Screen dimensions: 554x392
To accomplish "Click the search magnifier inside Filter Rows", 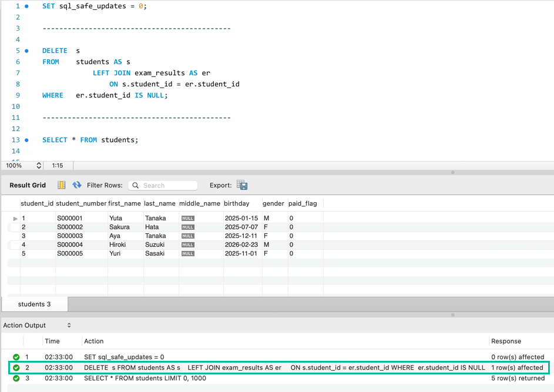I will pyautogui.click(x=135, y=185).
